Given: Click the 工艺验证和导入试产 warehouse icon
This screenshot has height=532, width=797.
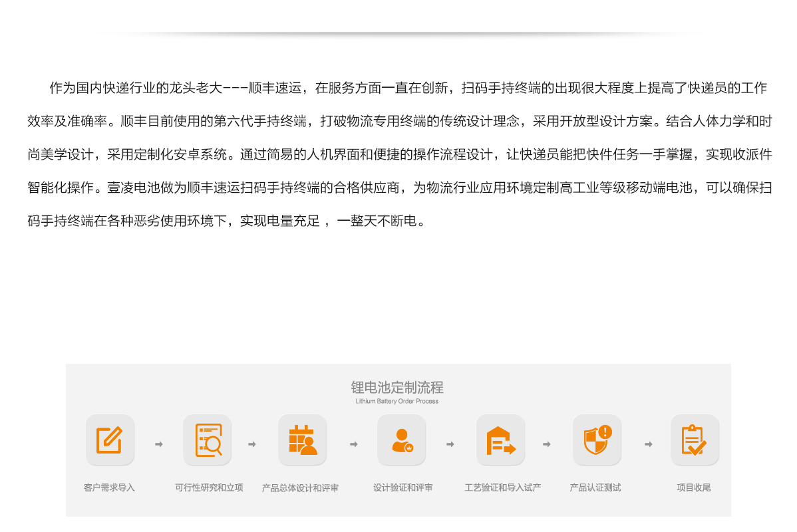Looking at the screenshot, I should pyautogui.click(x=500, y=440).
